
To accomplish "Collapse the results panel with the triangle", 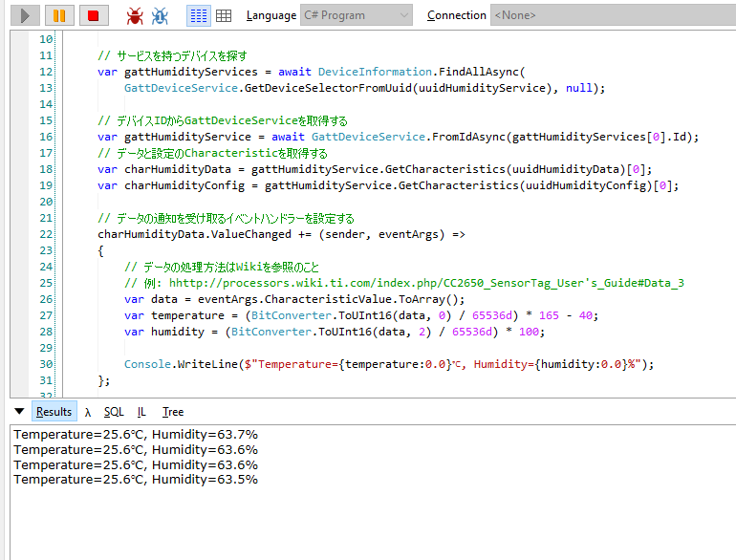I will (x=19, y=411).
